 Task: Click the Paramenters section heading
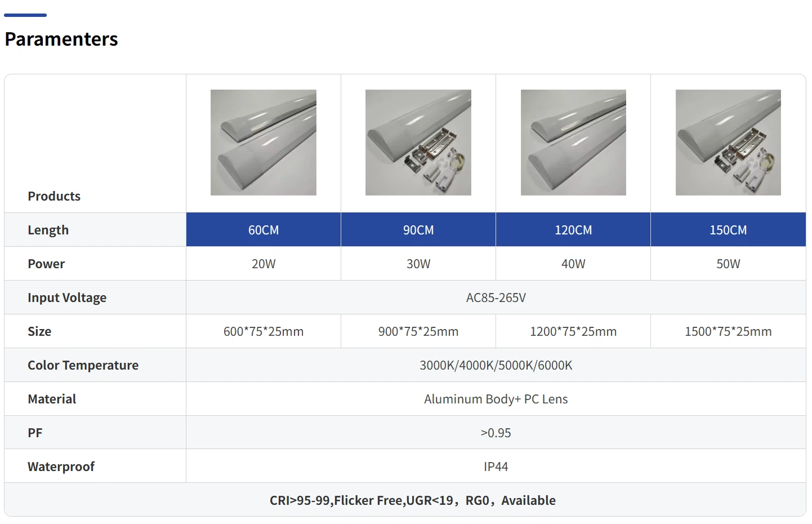61,39
